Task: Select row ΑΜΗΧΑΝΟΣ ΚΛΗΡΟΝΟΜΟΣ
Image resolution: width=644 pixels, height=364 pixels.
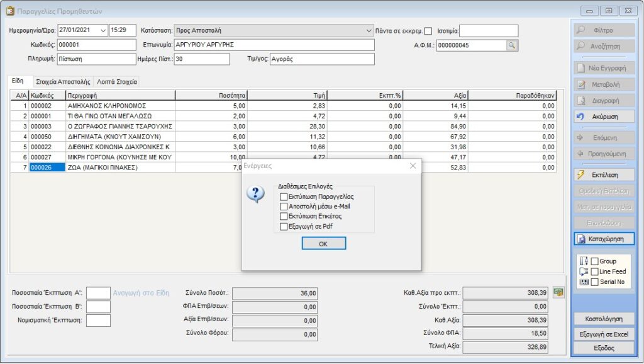Action: [284, 106]
